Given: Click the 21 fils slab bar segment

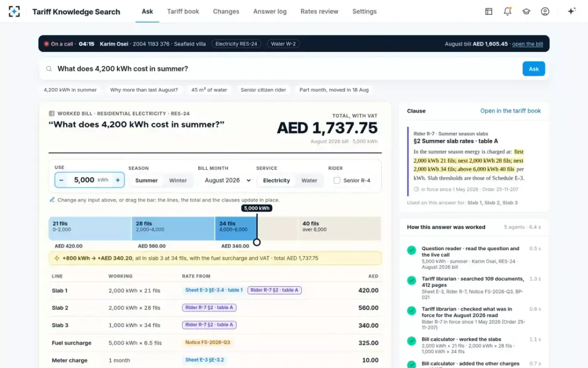Looking at the screenshot, I should click(90, 229).
